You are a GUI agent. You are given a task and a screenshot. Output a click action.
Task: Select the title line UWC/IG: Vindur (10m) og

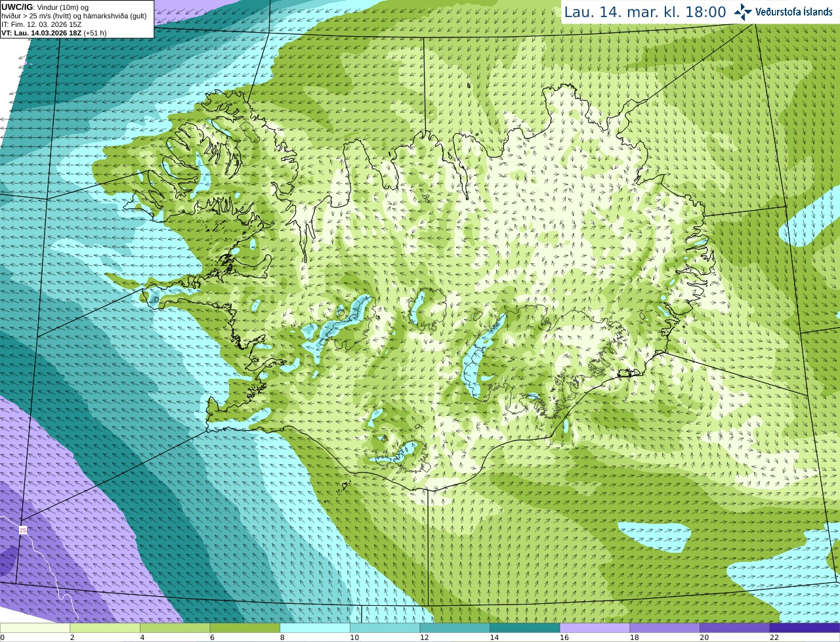point(45,7)
